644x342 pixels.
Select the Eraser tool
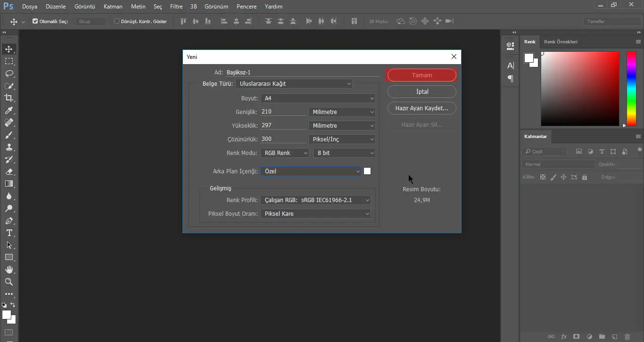tap(9, 171)
